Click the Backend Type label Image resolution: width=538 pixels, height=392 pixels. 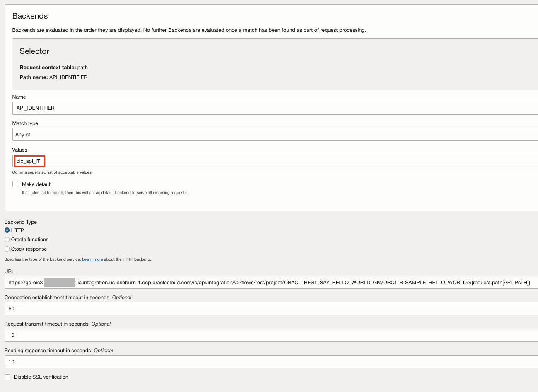(x=20, y=222)
